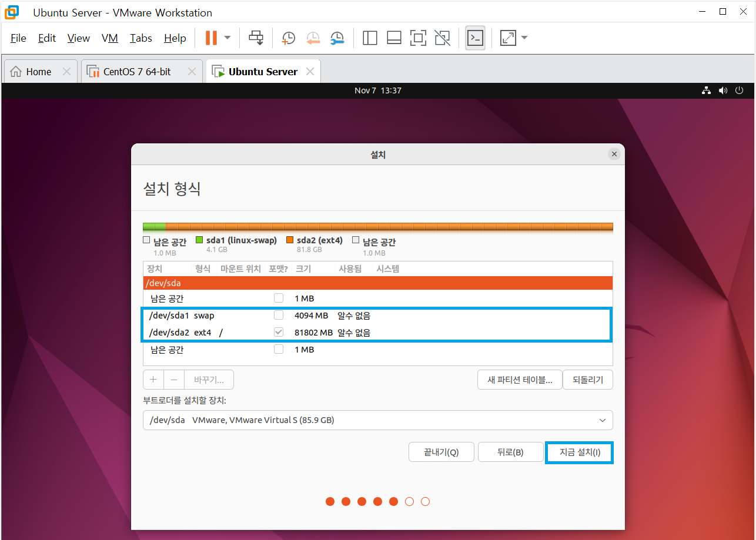Click the 81802 MB size cell
Viewport: 756px width, 540px height.
click(x=313, y=333)
